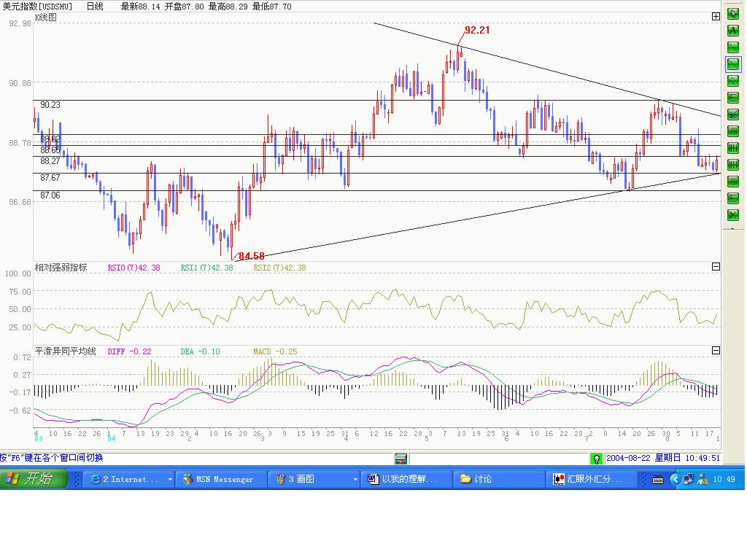747x560 pixels.
Task: Click the green lightbulb tip icon
Action: coord(596,459)
